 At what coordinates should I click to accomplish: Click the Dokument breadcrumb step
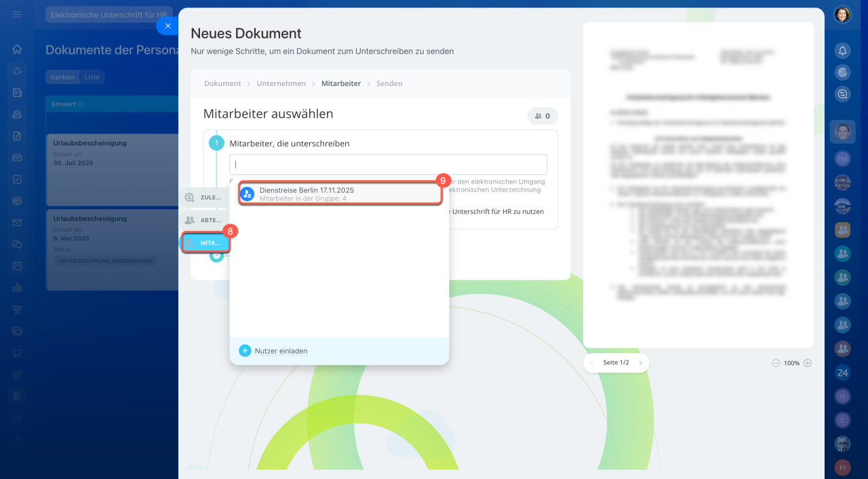point(222,83)
